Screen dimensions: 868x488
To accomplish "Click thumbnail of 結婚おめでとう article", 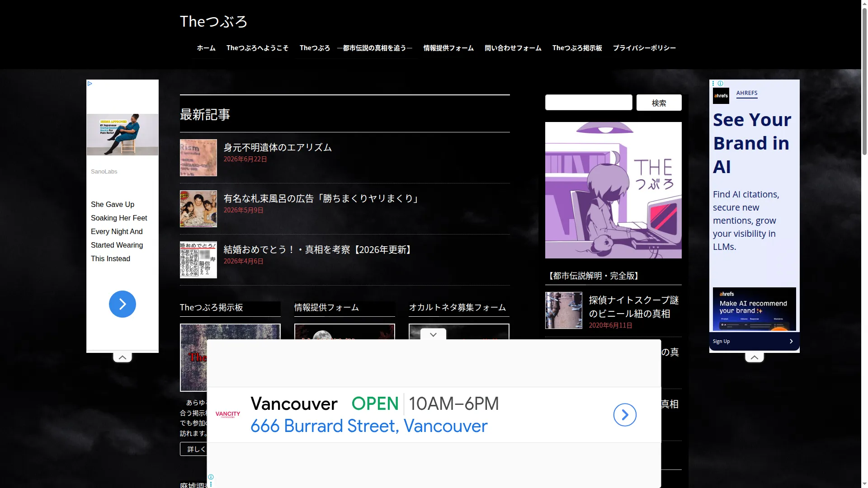I will pyautogui.click(x=198, y=260).
